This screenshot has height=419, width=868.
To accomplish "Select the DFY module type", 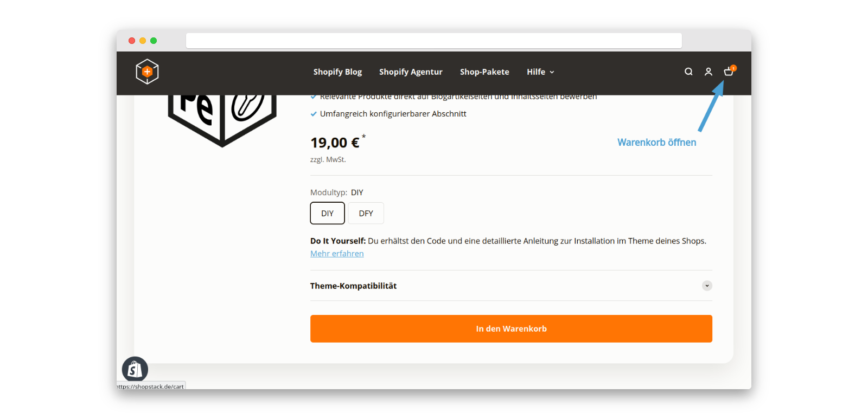I will pyautogui.click(x=366, y=213).
